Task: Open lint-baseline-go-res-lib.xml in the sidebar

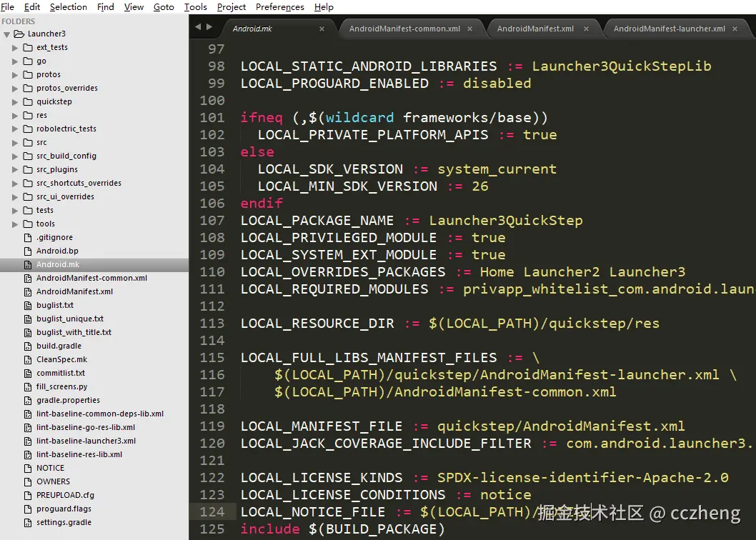Action: [x=86, y=427]
